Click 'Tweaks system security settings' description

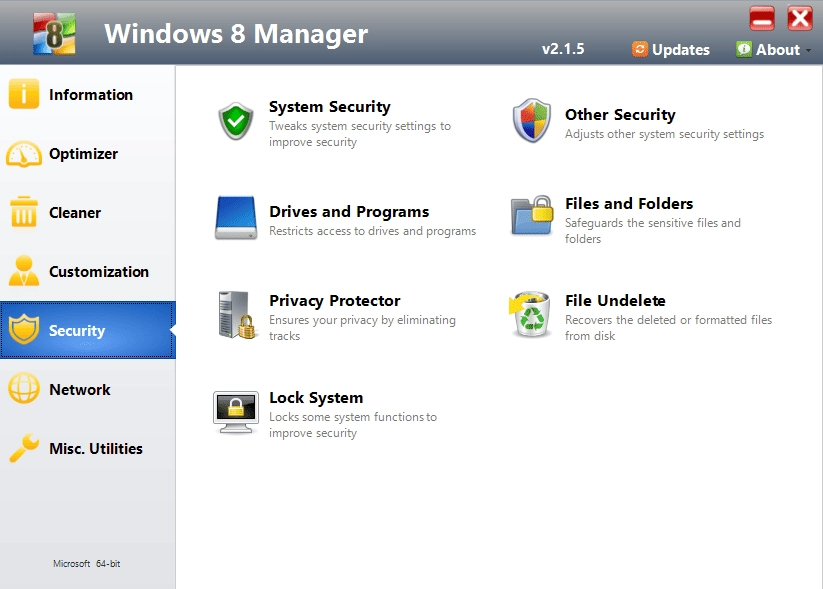tap(360, 134)
